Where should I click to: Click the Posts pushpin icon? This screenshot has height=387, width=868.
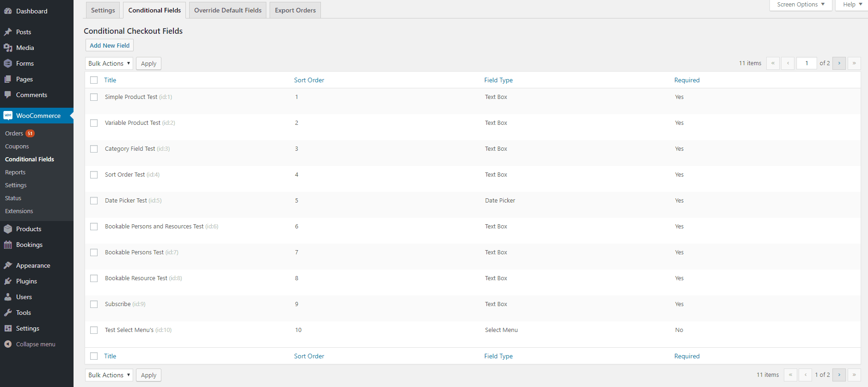[8, 32]
